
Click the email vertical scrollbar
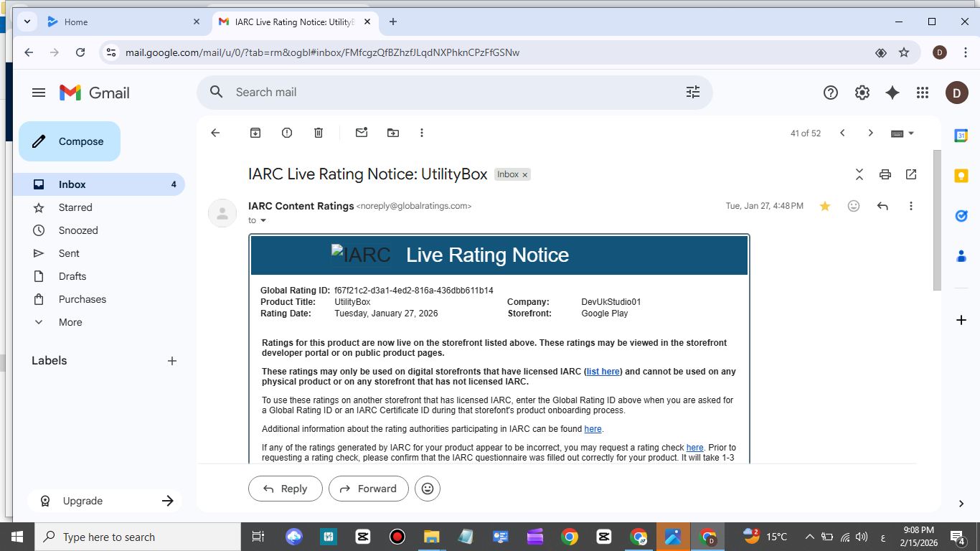(x=937, y=220)
